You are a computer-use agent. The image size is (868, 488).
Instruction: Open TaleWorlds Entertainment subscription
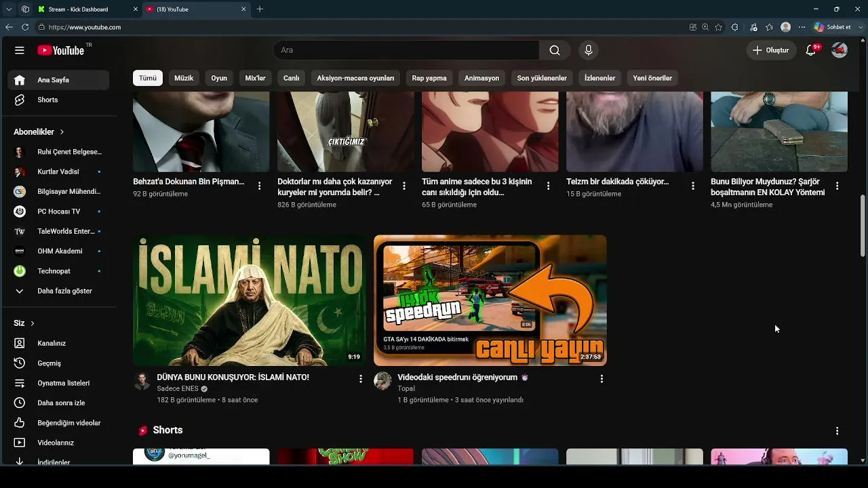point(58,231)
